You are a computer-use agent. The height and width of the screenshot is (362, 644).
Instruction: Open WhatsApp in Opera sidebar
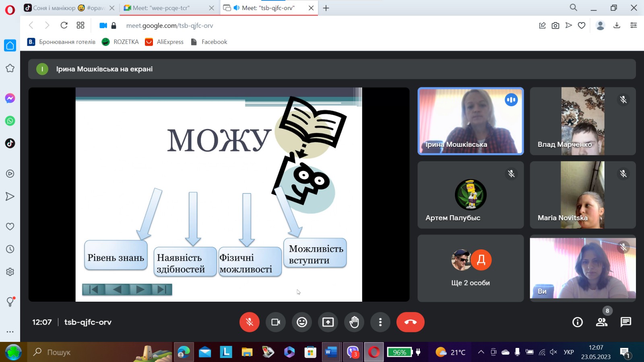click(10, 121)
